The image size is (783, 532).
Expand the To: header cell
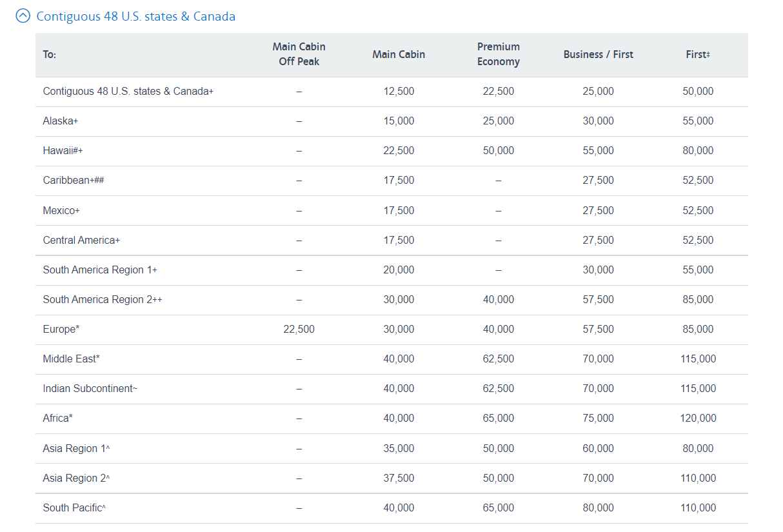pyautogui.click(x=50, y=54)
